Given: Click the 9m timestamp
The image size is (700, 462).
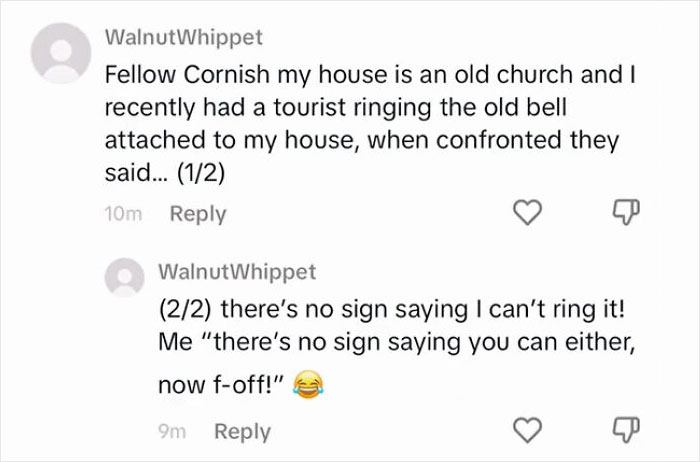Looking at the screenshot, I should coord(172,432).
